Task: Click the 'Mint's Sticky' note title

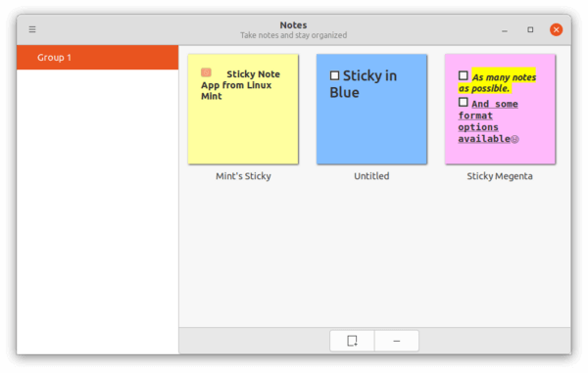Action: click(243, 176)
